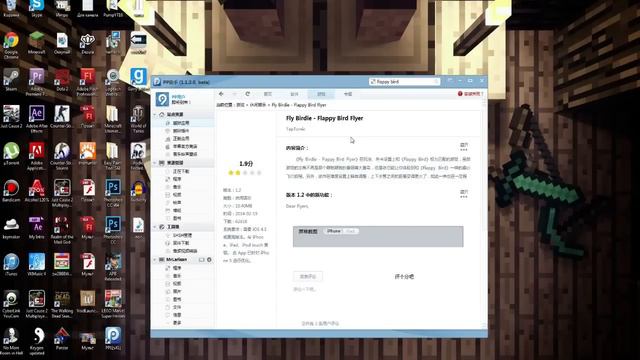Select the Minecraft desktop shortcut
Screen dimensions: 640x360
coord(37,43)
